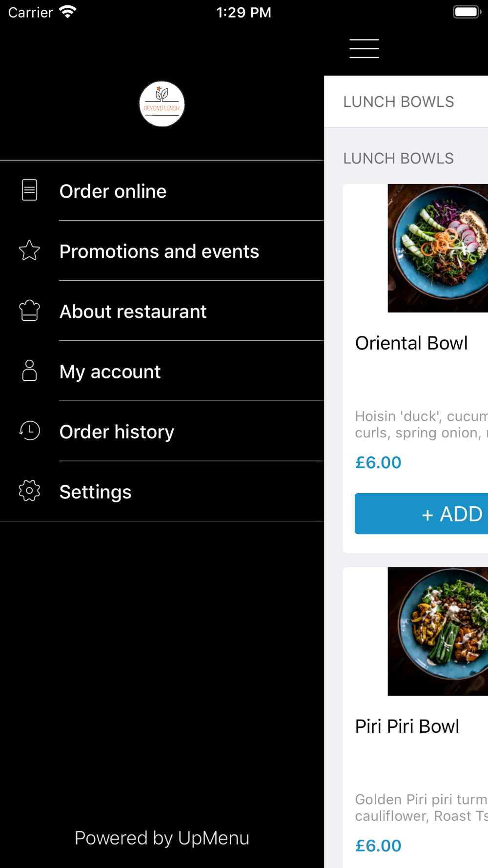Click the Promotions star icon
Screen dimensions: 488x868
pos(29,250)
